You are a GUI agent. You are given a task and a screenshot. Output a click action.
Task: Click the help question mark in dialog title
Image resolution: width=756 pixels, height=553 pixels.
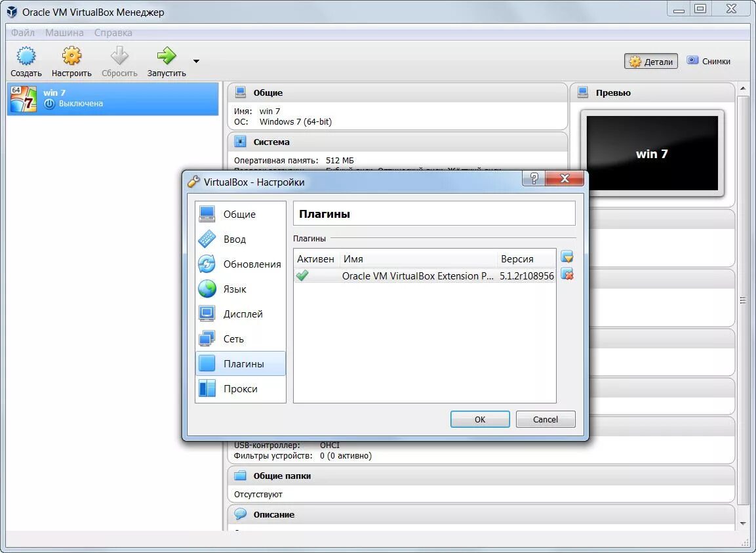(534, 178)
